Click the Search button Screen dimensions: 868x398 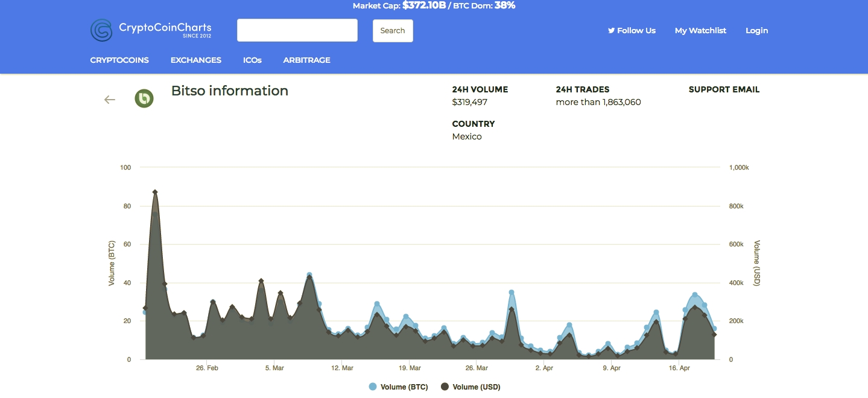coord(393,31)
